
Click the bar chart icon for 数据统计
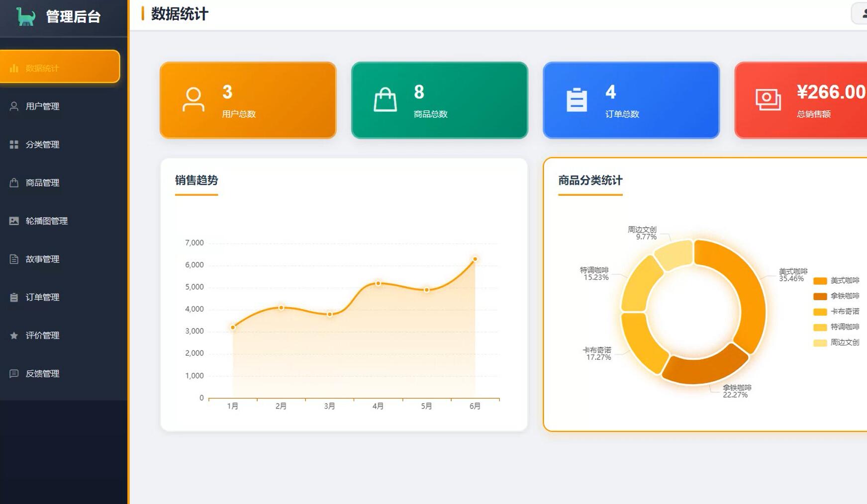click(x=14, y=68)
